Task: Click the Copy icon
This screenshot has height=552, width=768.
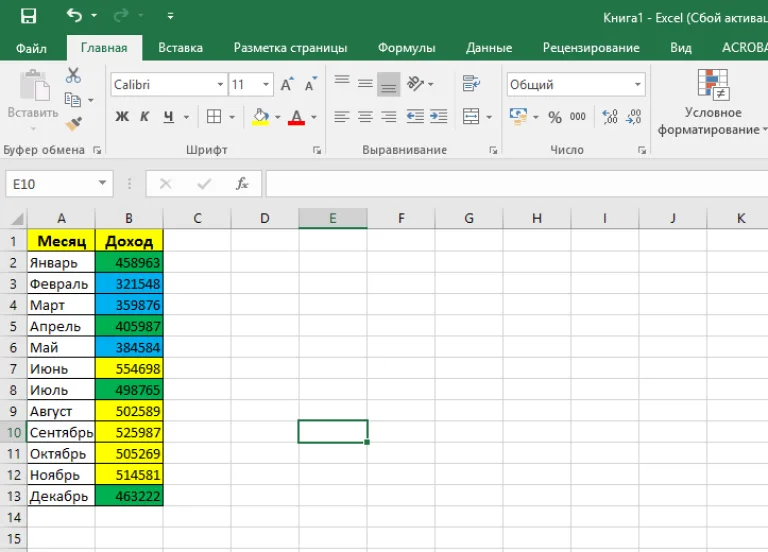Action: click(x=73, y=99)
